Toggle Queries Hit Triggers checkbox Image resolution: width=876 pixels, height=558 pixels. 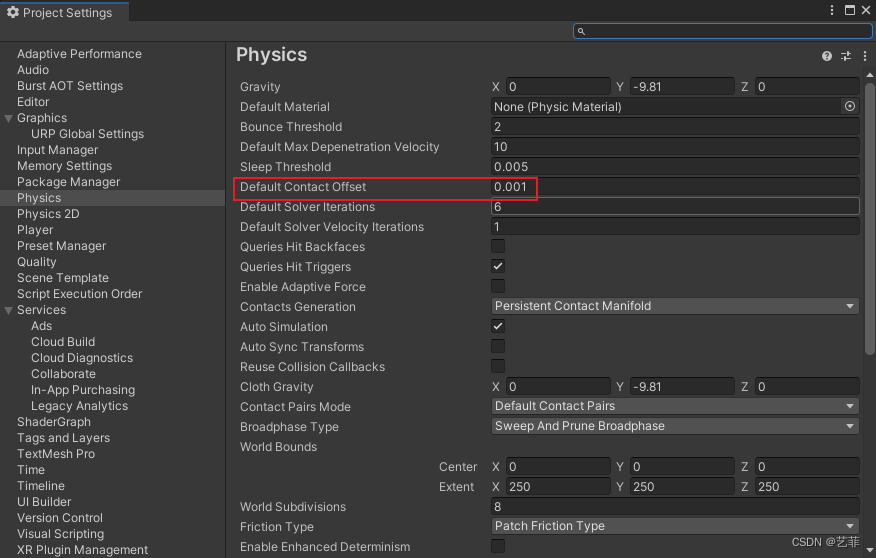[498, 266]
